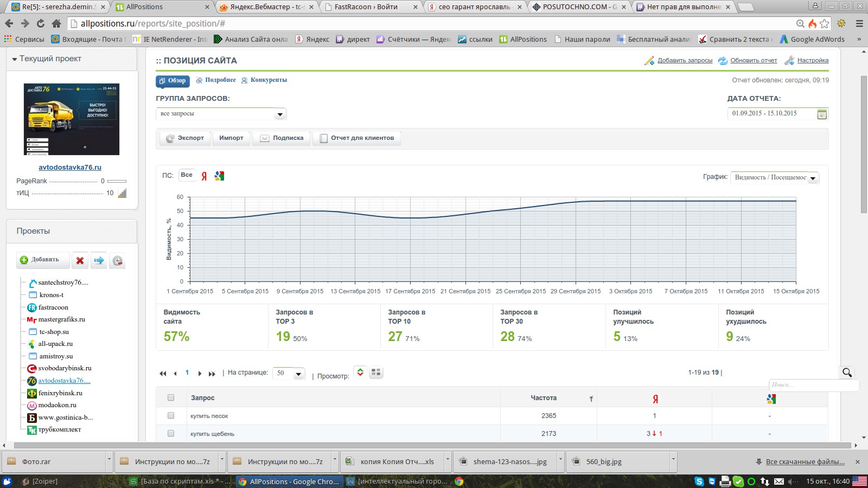Click the avtodostavka76 site thumbnail

pyautogui.click(x=72, y=119)
